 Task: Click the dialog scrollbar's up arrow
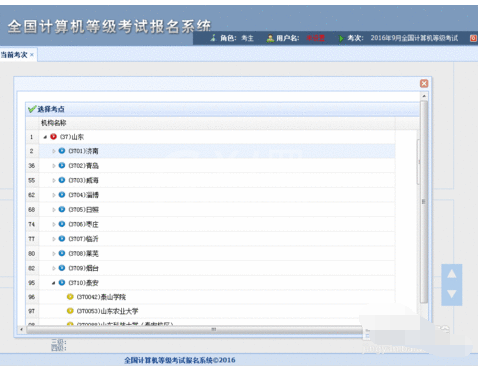click(x=424, y=96)
